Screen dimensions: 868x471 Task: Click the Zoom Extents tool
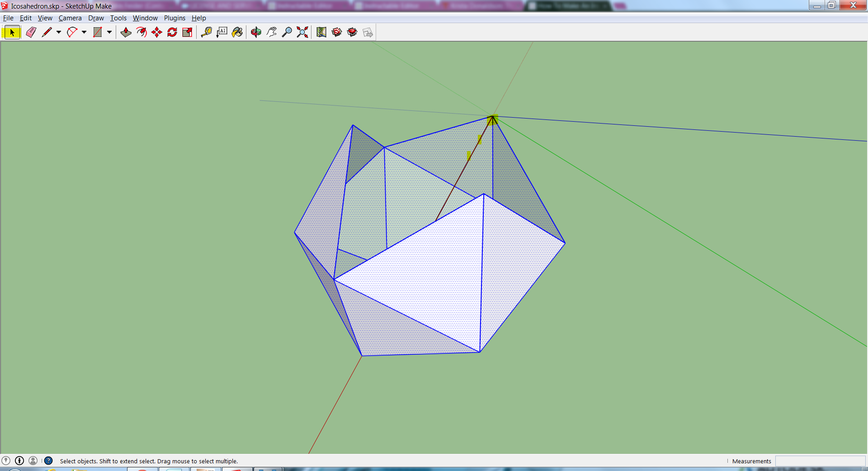point(302,33)
